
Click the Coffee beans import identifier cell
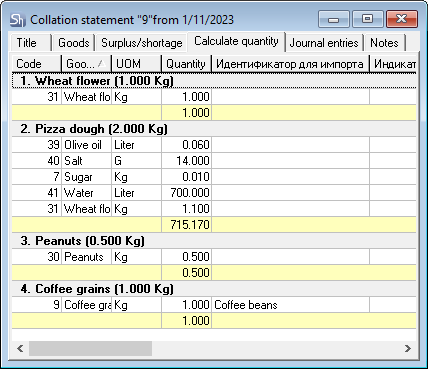tap(291, 305)
